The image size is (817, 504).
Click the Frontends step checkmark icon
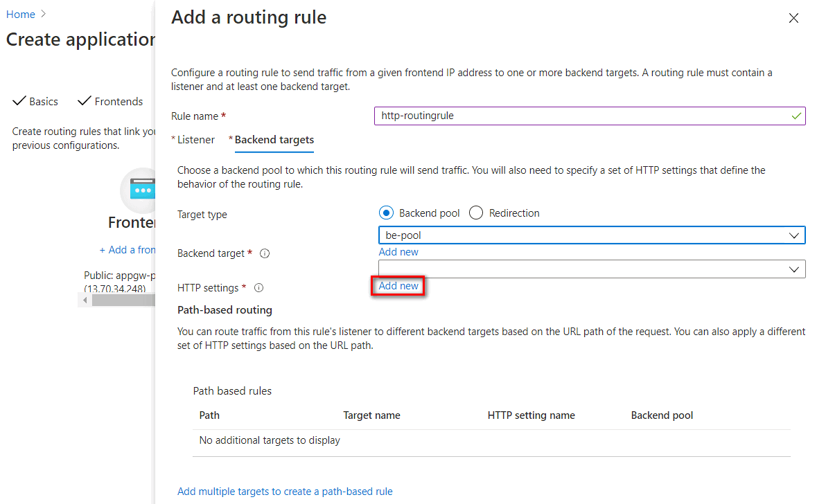click(84, 101)
